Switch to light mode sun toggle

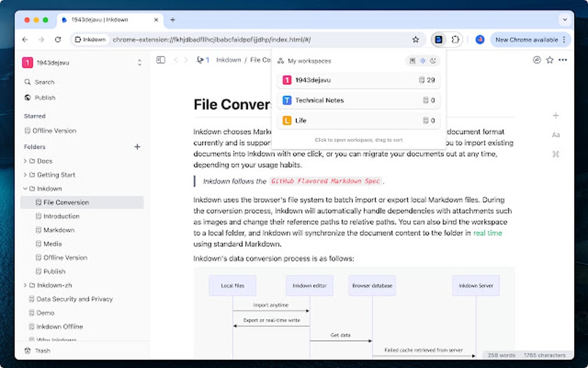coord(423,61)
